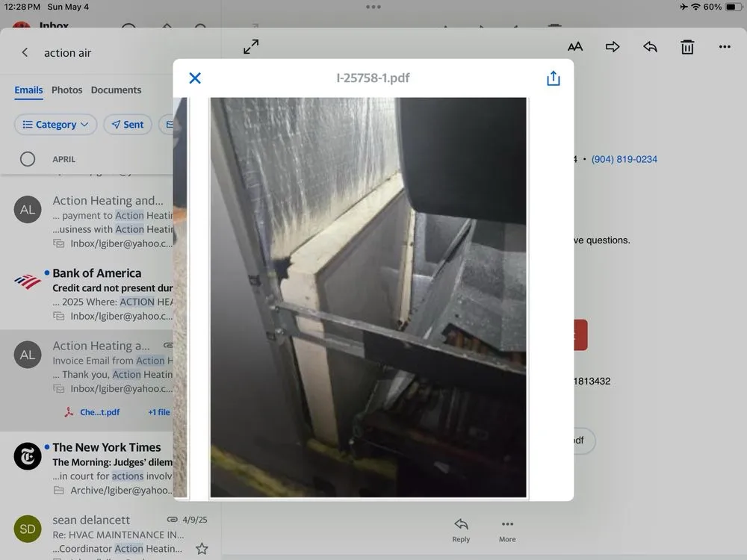
Task: Call the phone number (904) 819-0234
Action: pyautogui.click(x=624, y=159)
